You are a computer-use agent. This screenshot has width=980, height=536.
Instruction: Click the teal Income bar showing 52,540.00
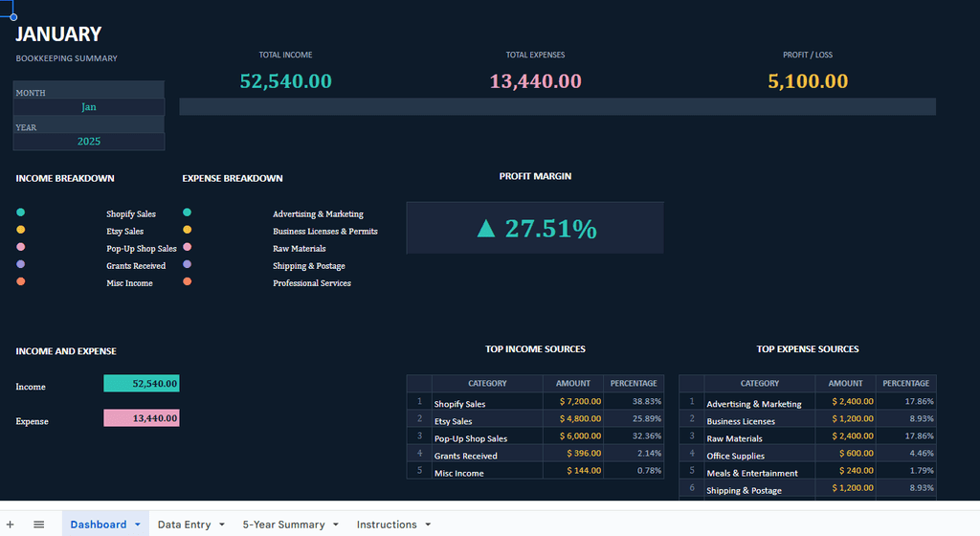142,384
